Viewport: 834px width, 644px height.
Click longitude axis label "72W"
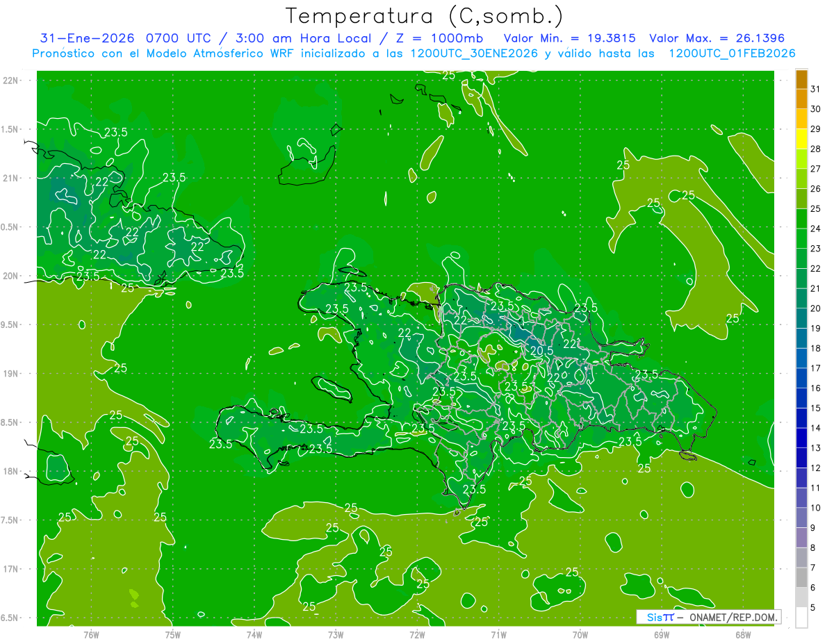[417, 634]
